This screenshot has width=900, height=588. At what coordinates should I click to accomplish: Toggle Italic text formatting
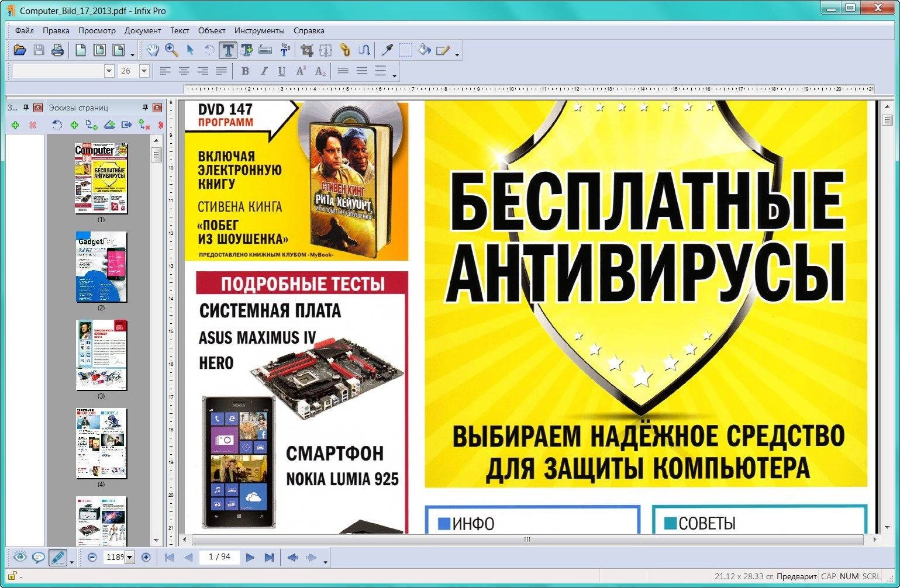(264, 71)
